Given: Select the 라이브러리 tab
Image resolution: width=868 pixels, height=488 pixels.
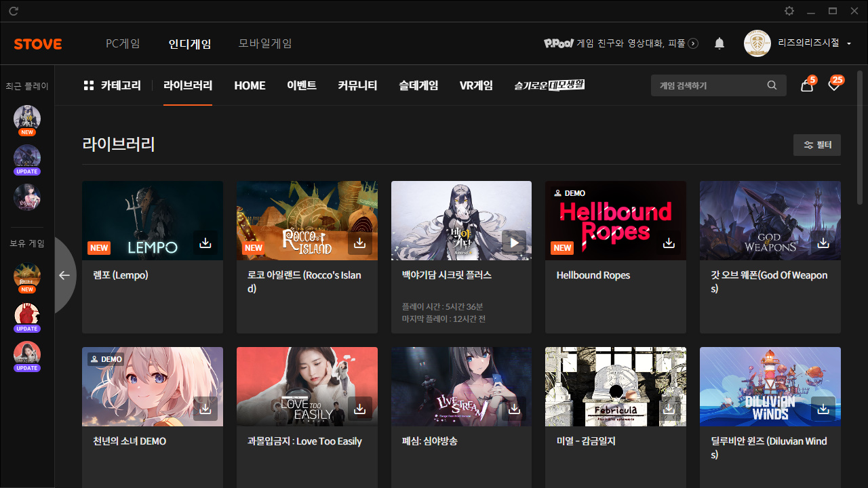Looking at the screenshot, I should (188, 85).
